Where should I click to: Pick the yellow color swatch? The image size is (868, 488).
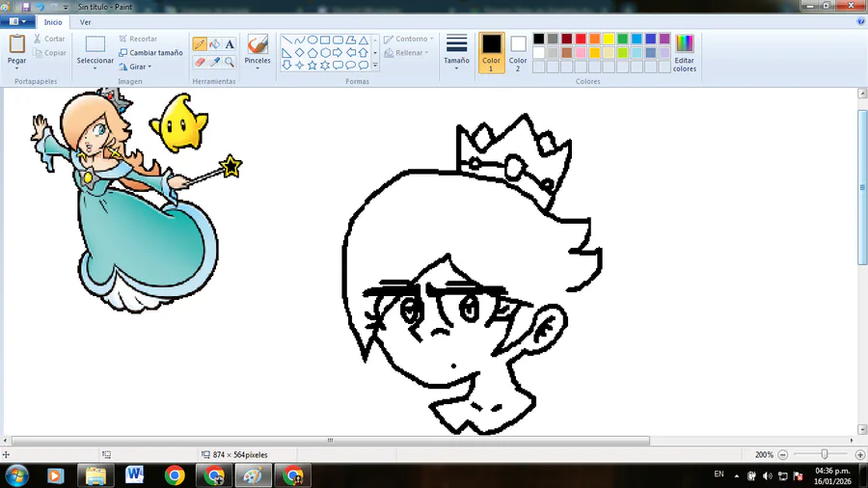pos(609,39)
